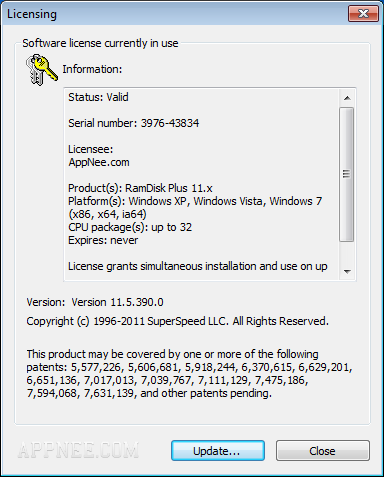Click the scrollbar thumb in the Information box
Viewport: 384px width, 477px height.
pyautogui.click(x=347, y=174)
